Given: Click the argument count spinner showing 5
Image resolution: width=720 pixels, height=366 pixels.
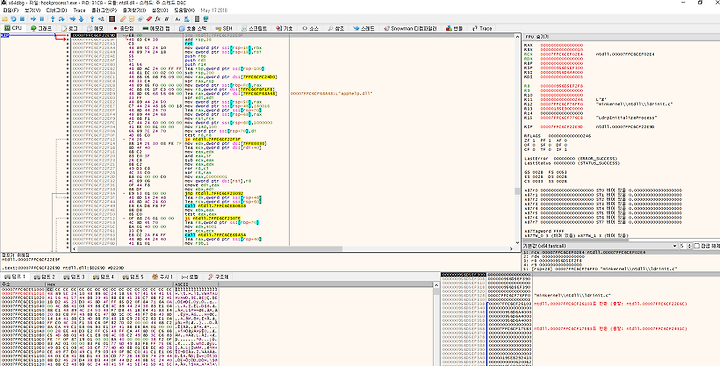Looking at the screenshot, I should [686, 246].
